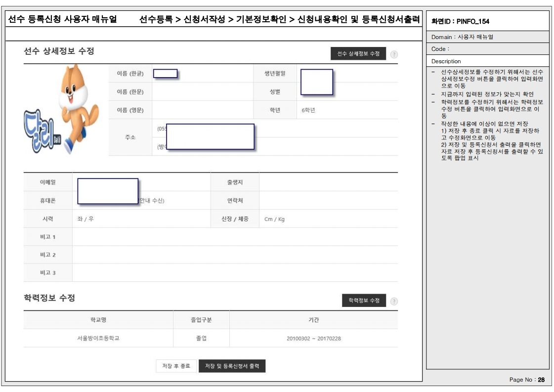
Task: Click the 출생지 value field
Action: [328, 182]
